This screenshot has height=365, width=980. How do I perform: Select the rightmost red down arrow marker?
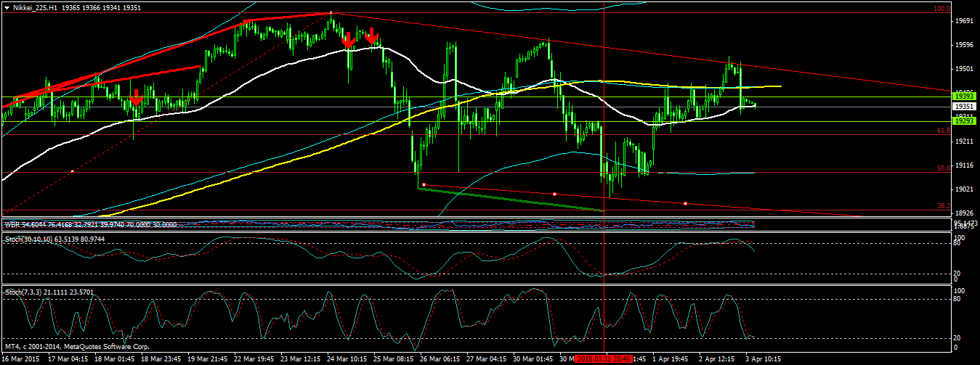click(372, 36)
